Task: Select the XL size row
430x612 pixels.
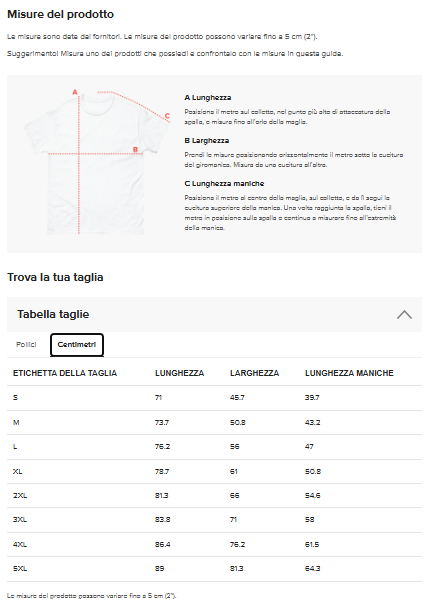Action: tap(214, 471)
